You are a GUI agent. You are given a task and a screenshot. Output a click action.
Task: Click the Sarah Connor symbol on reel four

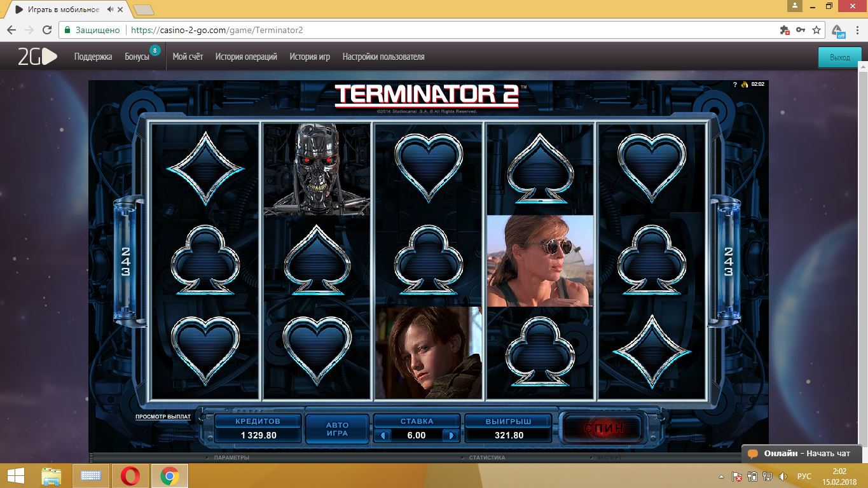click(x=540, y=261)
